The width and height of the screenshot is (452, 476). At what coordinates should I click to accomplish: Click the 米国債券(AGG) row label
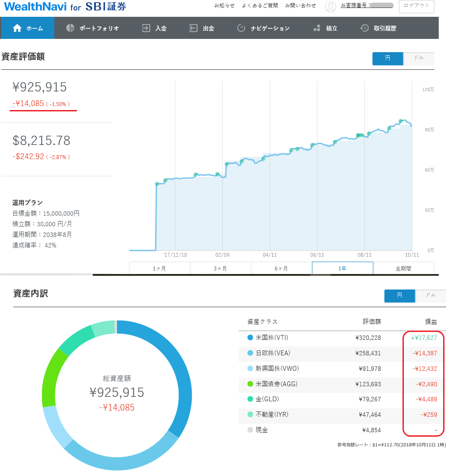277,384
